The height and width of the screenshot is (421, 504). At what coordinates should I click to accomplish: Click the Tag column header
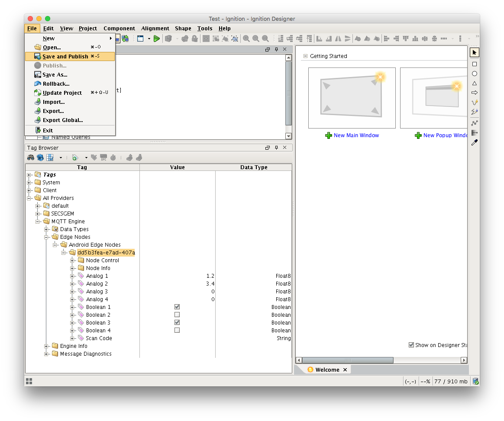pos(82,167)
